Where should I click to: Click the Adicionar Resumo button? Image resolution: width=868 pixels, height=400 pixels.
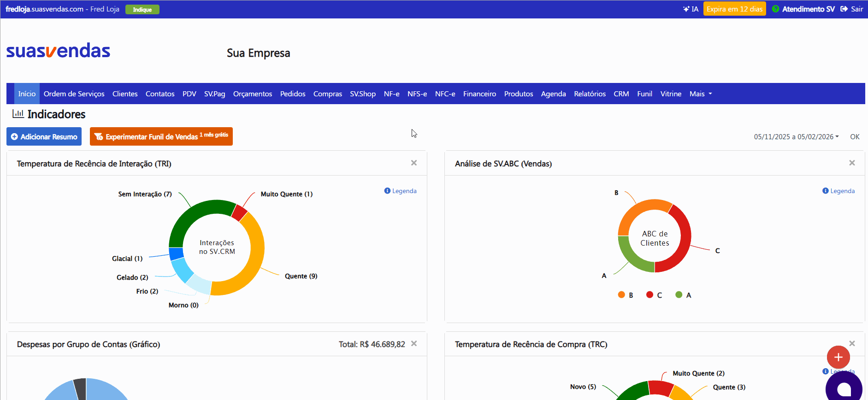click(44, 136)
